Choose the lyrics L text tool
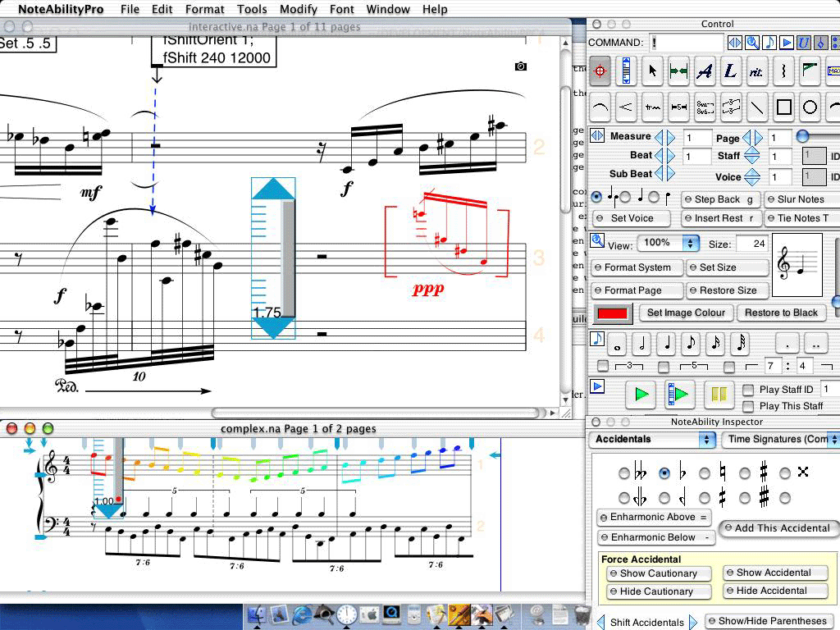Viewport: 840px width, 630px height. [x=730, y=72]
